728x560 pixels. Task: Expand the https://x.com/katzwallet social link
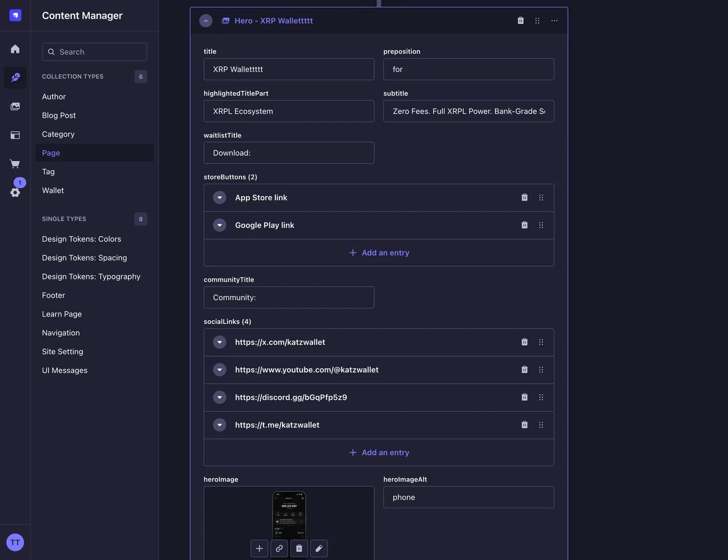(220, 342)
